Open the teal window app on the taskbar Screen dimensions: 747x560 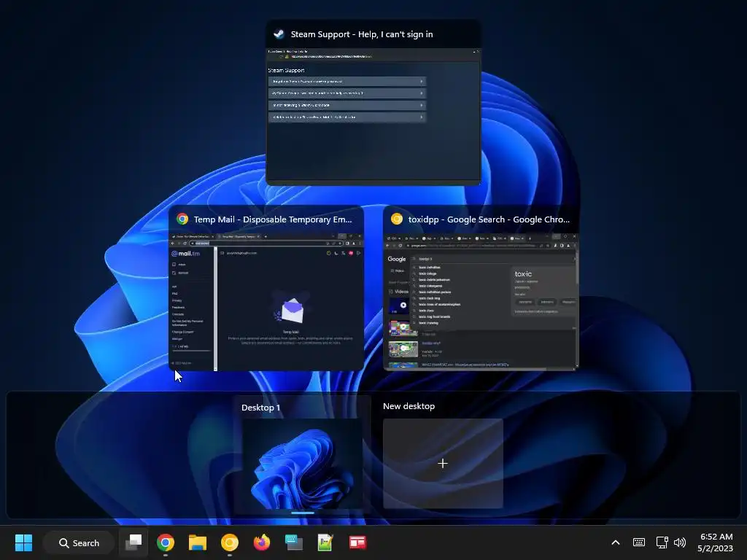pyautogui.click(x=293, y=542)
